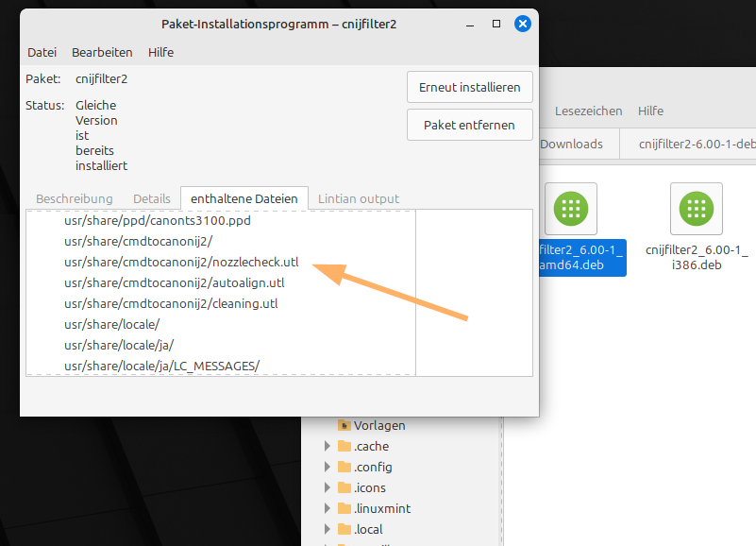The width and height of the screenshot is (756, 546).
Task: Open Lesezeichen menu in file manager
Action: coord(589,111)
